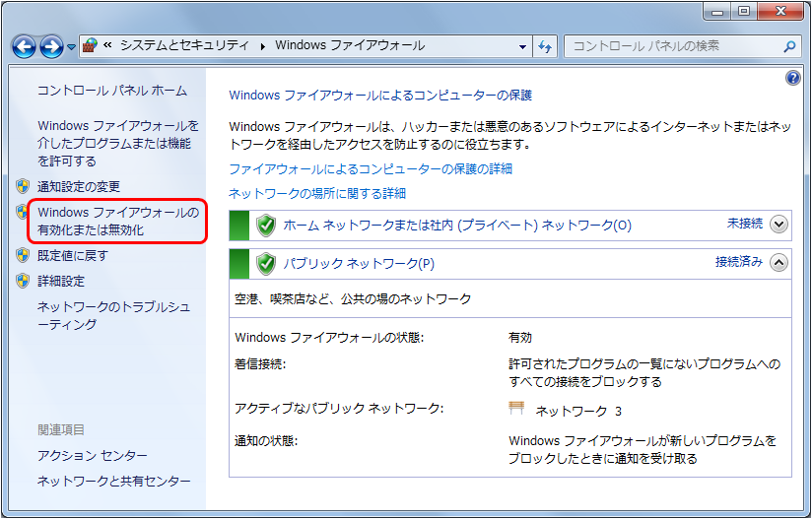
Task: Click shield icon beside 通知設定の変更
Action: pyautogui.click(x=23, y=186)
